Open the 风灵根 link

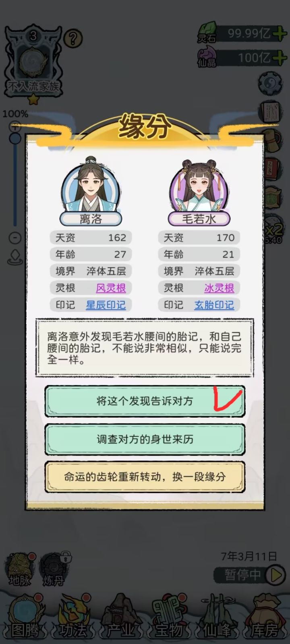point(111,288)
